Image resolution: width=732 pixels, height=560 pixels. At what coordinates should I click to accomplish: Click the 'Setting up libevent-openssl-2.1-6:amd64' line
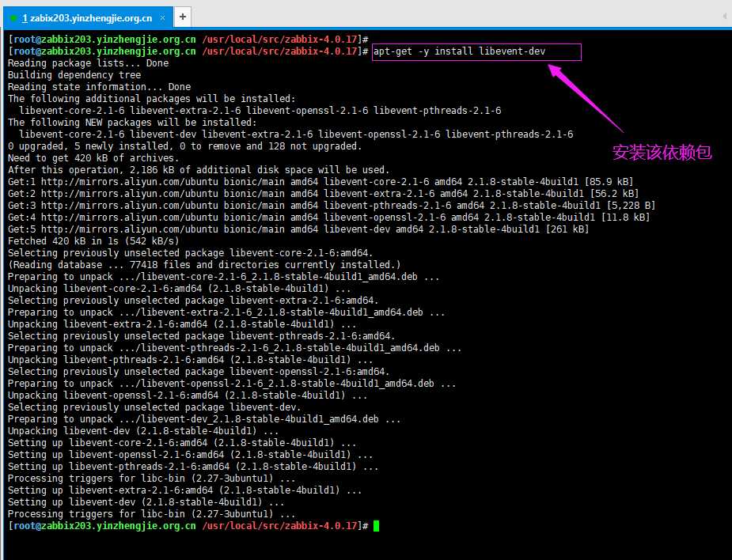tap(191, 455)
